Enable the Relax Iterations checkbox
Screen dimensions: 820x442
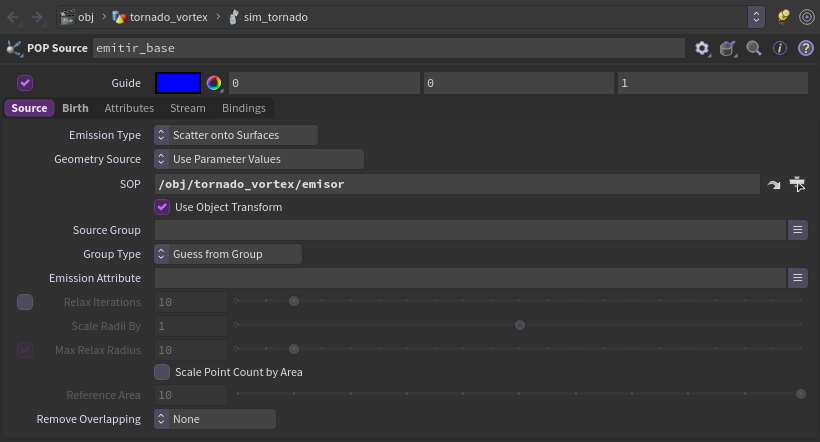click(25, 302)
